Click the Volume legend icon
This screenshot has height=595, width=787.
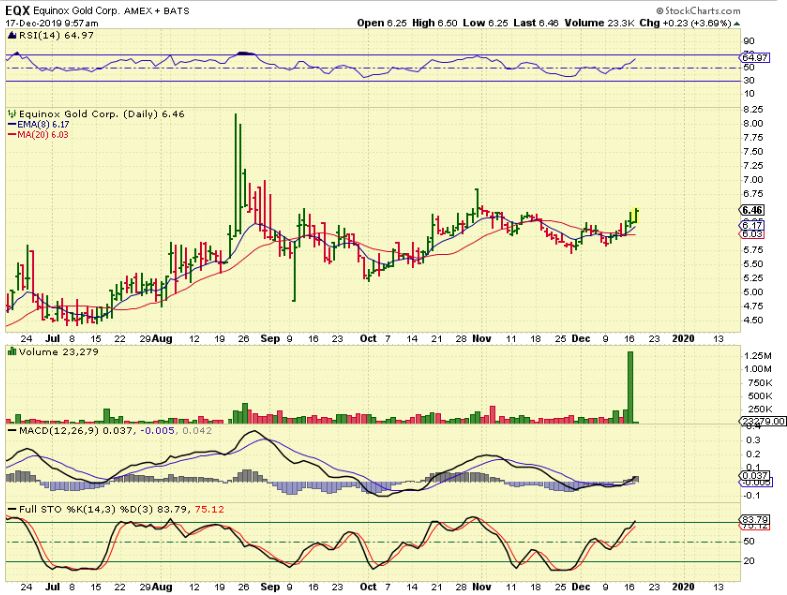[11, 351]
